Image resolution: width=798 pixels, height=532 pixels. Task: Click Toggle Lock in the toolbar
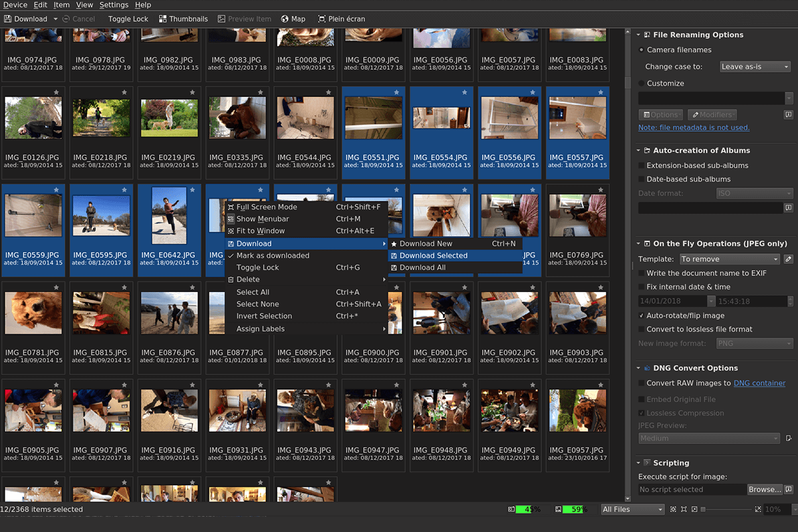[x=127, y=19]
